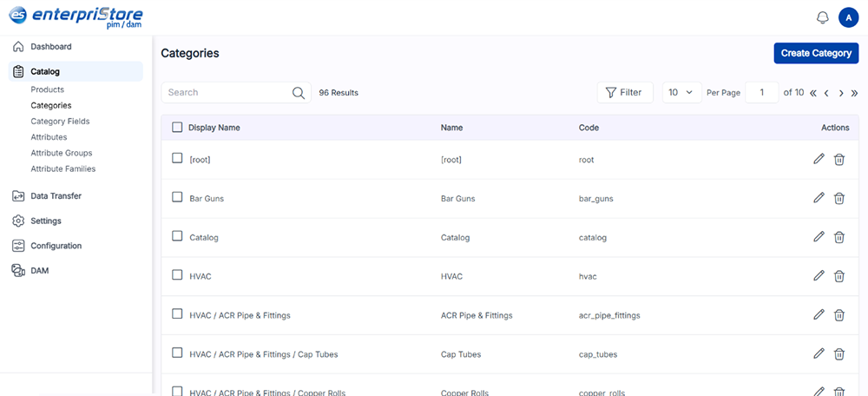The height and width of the screenshot is (396, 868).
Task: Check the [root] row checkbox
Action: (177, 158)
